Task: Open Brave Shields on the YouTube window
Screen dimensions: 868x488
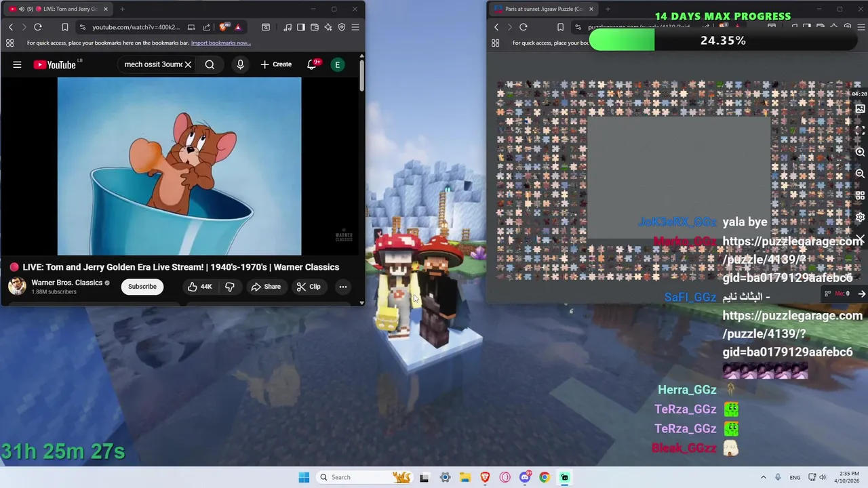Action: pos(224,27)
